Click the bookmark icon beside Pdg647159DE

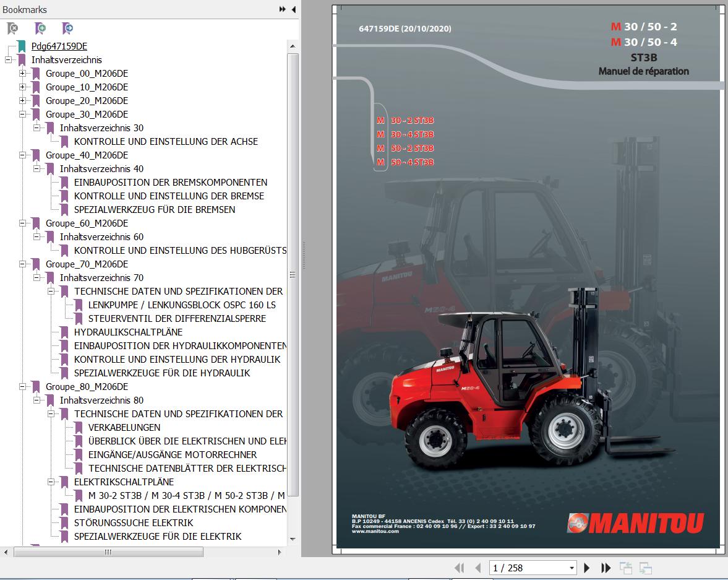(22, 46)
